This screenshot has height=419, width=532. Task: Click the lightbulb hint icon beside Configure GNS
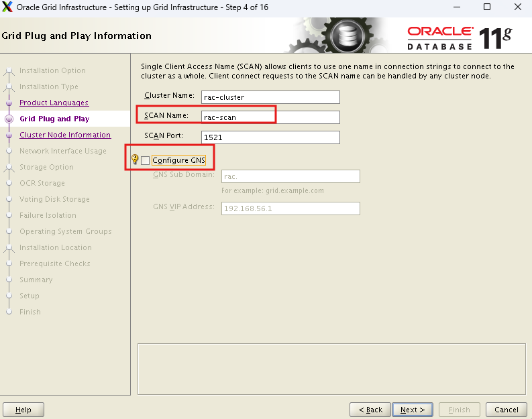[x=135, y=160]
